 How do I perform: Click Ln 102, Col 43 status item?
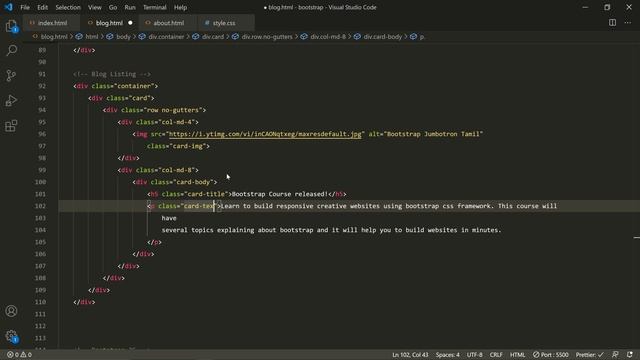click(x=410, y=355)
